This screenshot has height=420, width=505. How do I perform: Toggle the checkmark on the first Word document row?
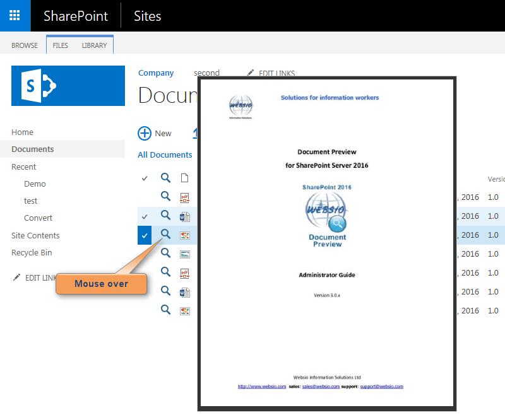145,216
